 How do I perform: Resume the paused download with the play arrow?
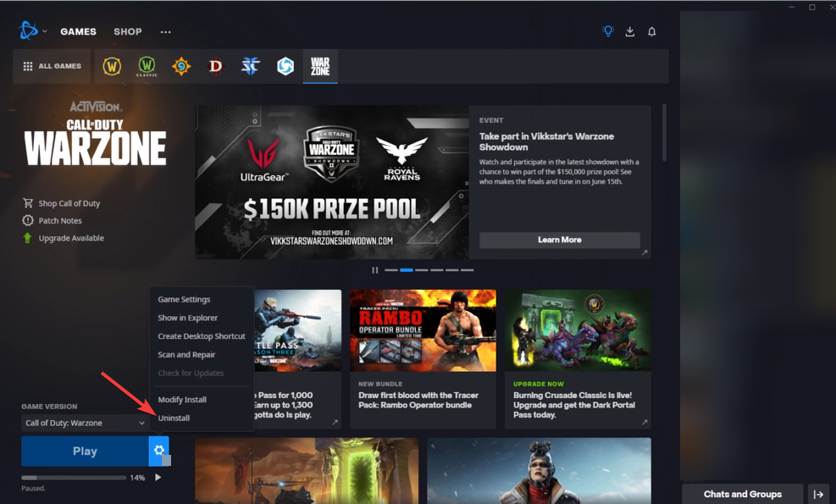(158, 478)
